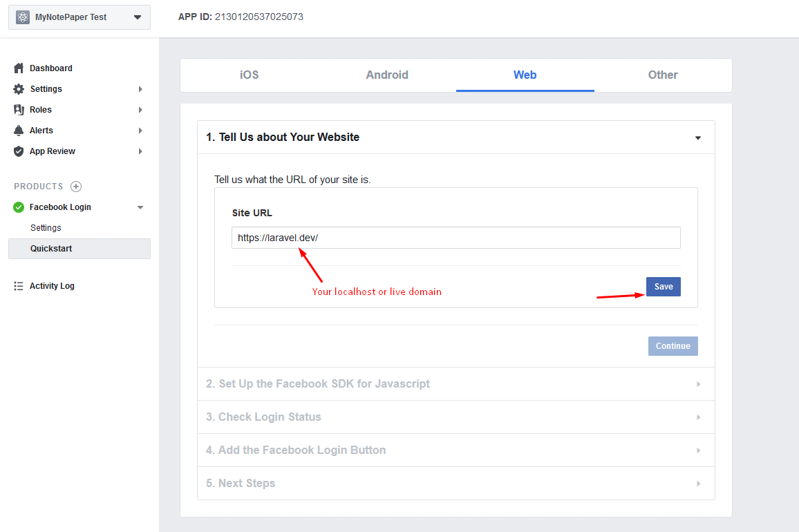This screenshot has width=799, height=532.
Task: Select Facebook Login in Products
Action: pyautogui.click(x=60, y=207)
